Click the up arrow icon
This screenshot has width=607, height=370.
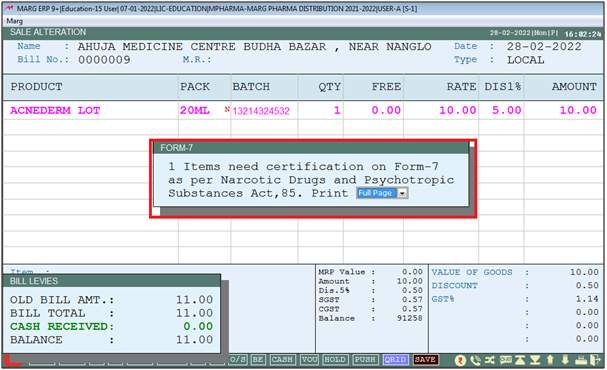click(550, 360)
